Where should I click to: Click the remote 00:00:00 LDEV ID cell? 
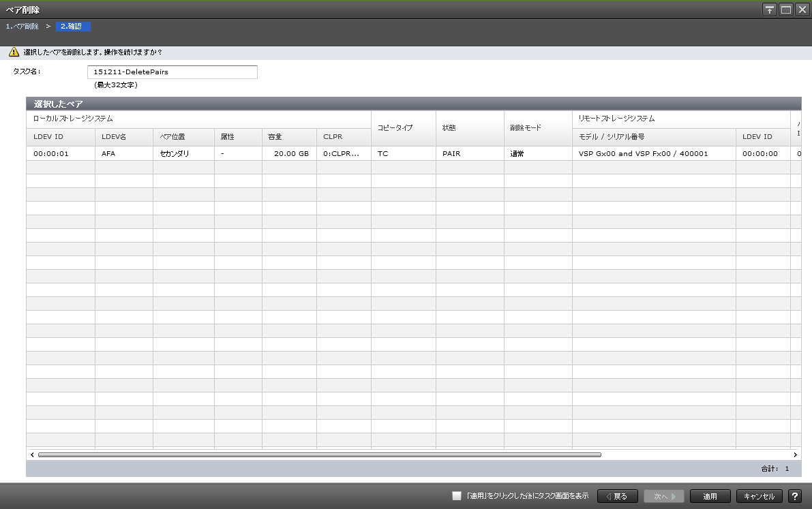pyautogui.click(x=763, y=153)
